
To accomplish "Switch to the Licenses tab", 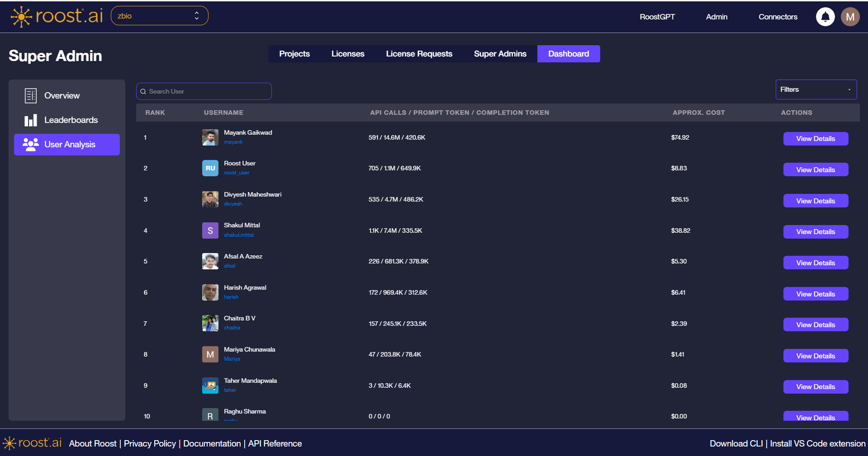I will pos(347,53).
